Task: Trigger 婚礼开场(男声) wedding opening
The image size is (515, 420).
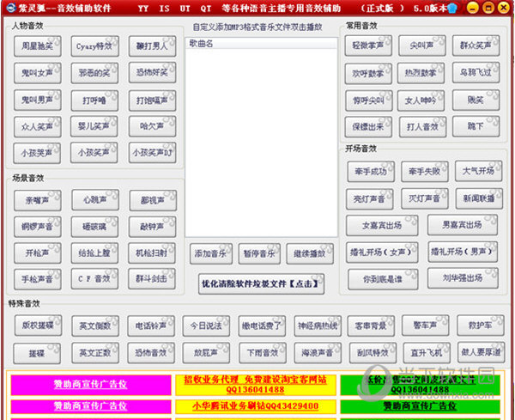Action: tap(463, 252)
